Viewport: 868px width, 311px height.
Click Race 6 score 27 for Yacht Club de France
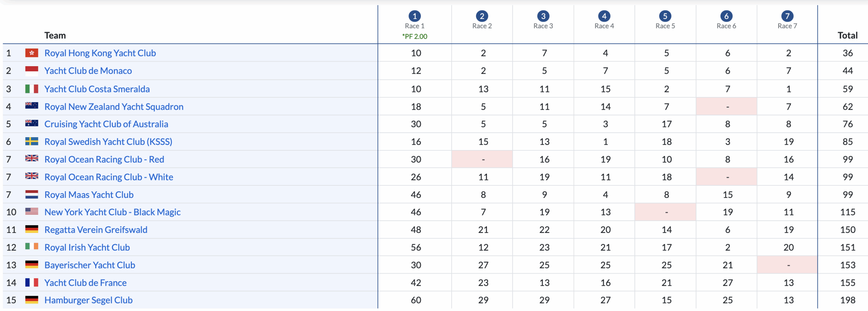point(728,283)
